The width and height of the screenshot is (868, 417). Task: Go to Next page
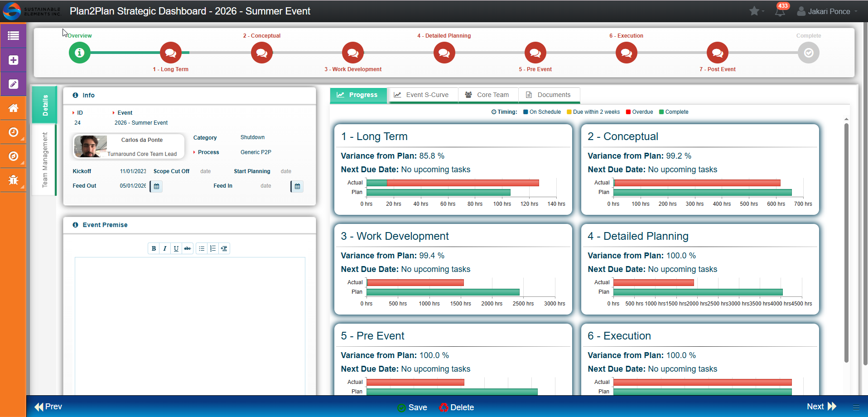click(x=822, y=407)
